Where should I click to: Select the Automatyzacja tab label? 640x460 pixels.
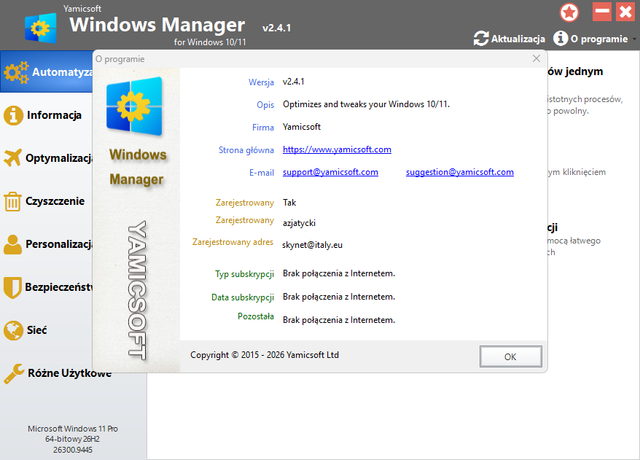coord(62,72)
